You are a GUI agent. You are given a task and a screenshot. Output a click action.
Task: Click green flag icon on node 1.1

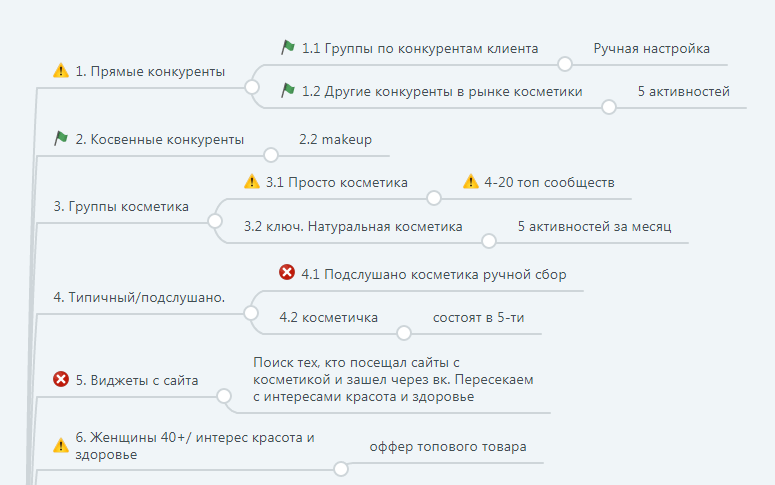[x=288, y=47]
